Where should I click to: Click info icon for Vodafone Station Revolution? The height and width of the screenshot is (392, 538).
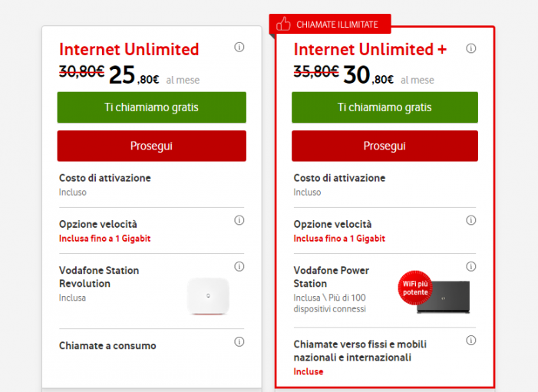[239, 267]
